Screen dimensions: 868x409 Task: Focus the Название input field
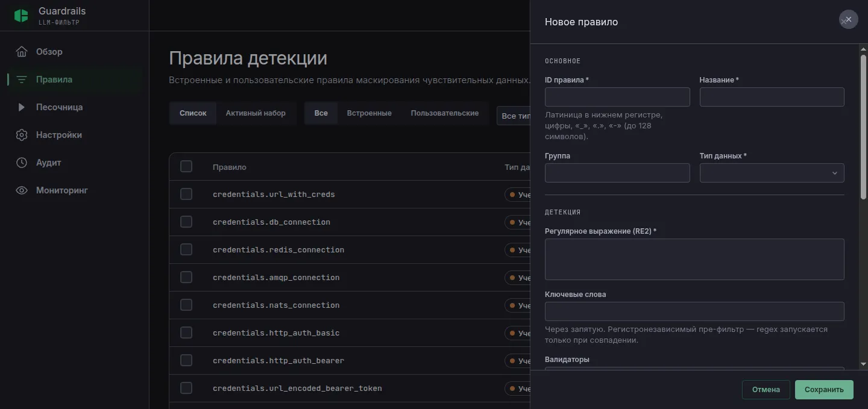(772, 97)
